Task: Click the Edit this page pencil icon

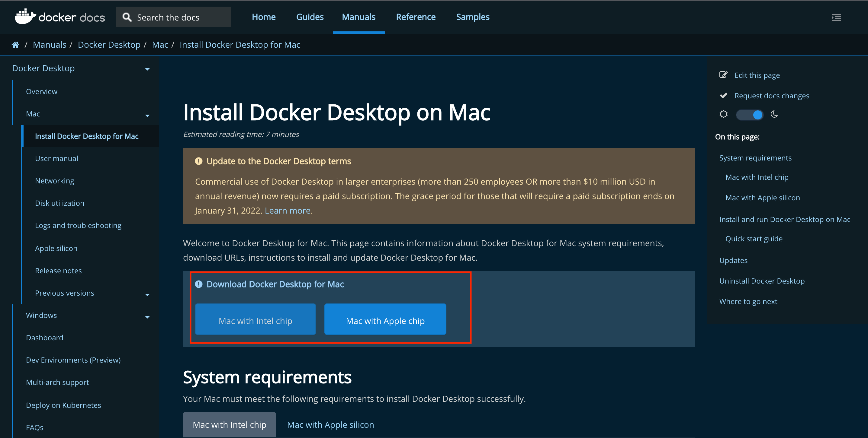Action: point(723,75)
